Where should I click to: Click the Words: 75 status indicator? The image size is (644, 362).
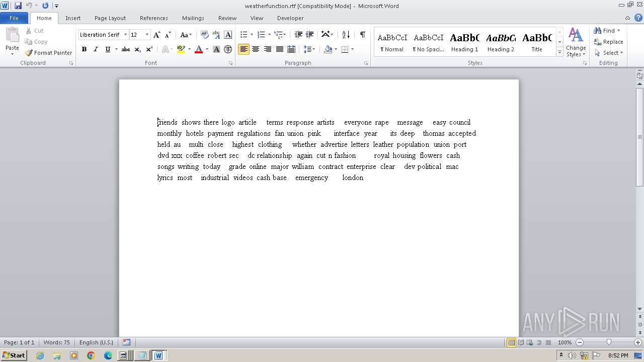coord(56,342)
